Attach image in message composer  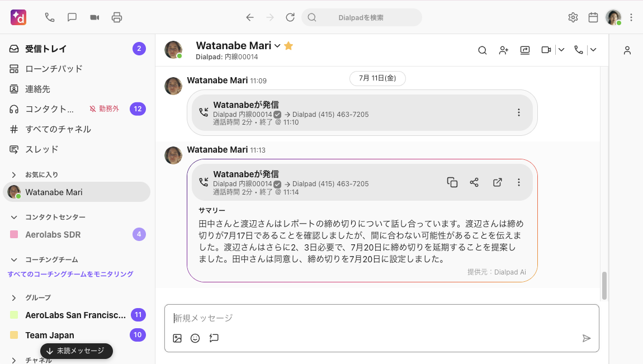pos(177,338)
